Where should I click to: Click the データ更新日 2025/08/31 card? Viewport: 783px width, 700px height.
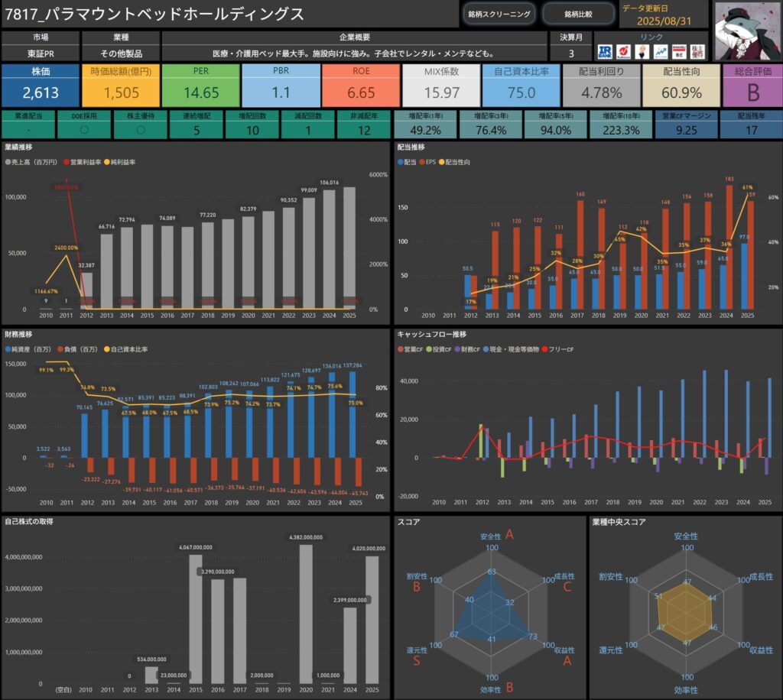point(664,15)
